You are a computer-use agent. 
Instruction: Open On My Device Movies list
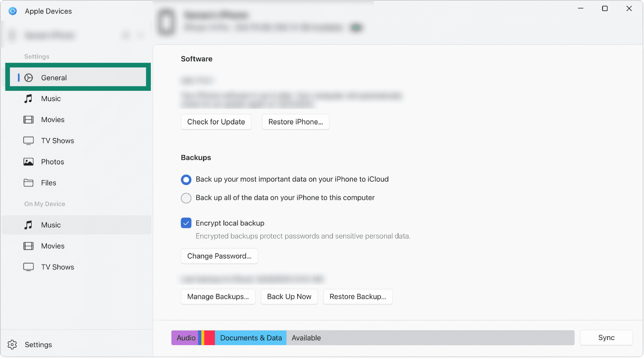tap(77, 246)
